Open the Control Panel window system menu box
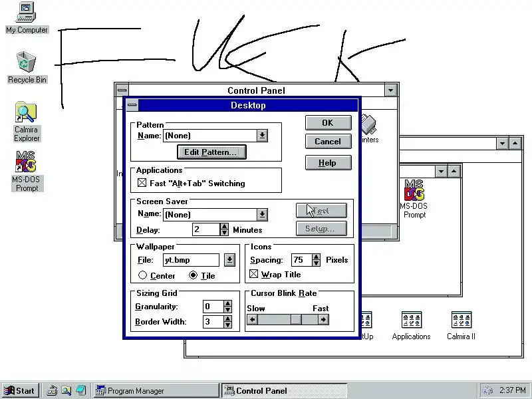The height and width of the screenshot is (399, 532). point(122,90)
